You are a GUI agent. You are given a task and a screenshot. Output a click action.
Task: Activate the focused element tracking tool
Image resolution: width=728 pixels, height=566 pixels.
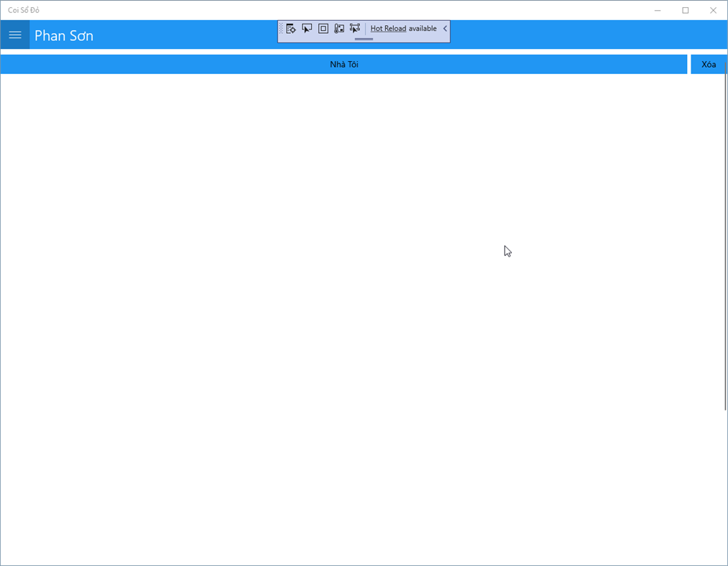338,29
